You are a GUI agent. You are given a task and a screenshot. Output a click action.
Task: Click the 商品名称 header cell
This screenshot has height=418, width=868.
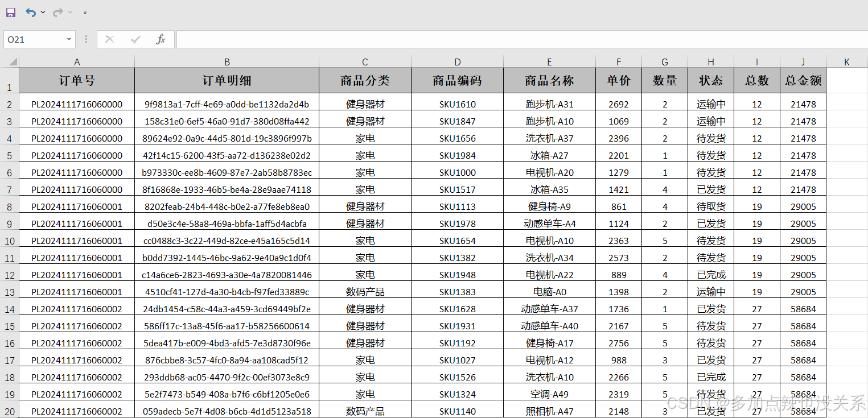pyautogui.click(x=549, y=81)
